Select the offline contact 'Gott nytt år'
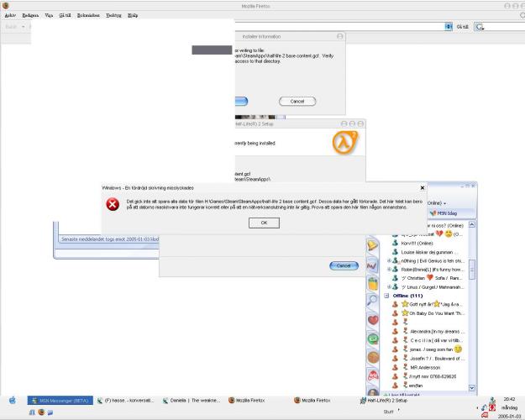This screenshot has height=420, width=525. click(x=432, y=304)
